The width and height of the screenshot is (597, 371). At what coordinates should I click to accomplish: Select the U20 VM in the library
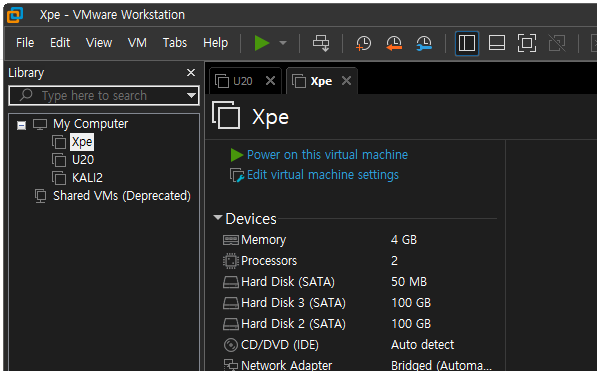[83, 160]
